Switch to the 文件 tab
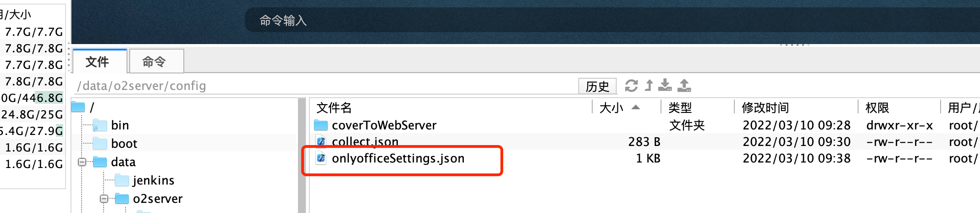 click(98, 62)
